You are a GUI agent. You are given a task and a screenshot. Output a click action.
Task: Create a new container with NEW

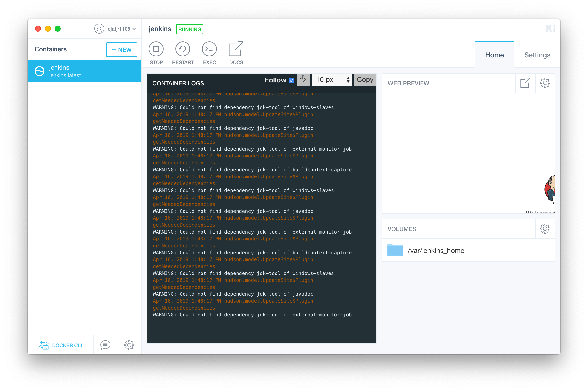point(121,50)
